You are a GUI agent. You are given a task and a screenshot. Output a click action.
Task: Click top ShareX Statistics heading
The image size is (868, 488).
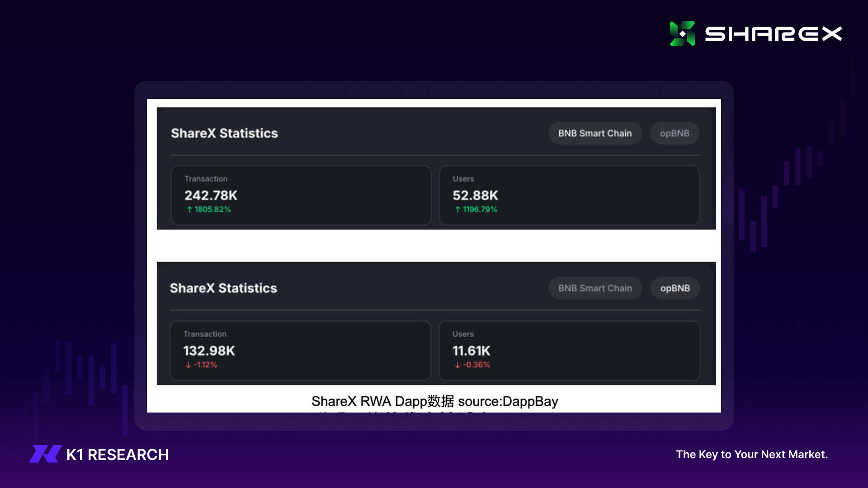click(224, 133)
